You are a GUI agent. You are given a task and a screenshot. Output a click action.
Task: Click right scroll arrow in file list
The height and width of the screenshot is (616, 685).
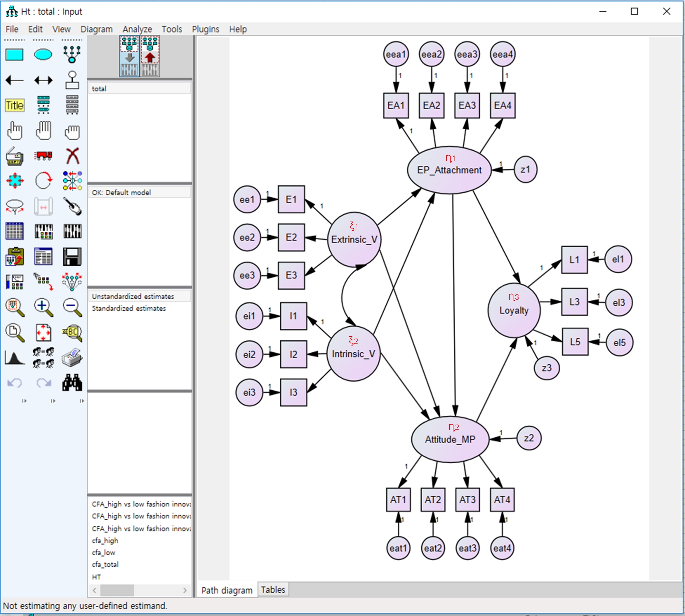click(185, 590)
